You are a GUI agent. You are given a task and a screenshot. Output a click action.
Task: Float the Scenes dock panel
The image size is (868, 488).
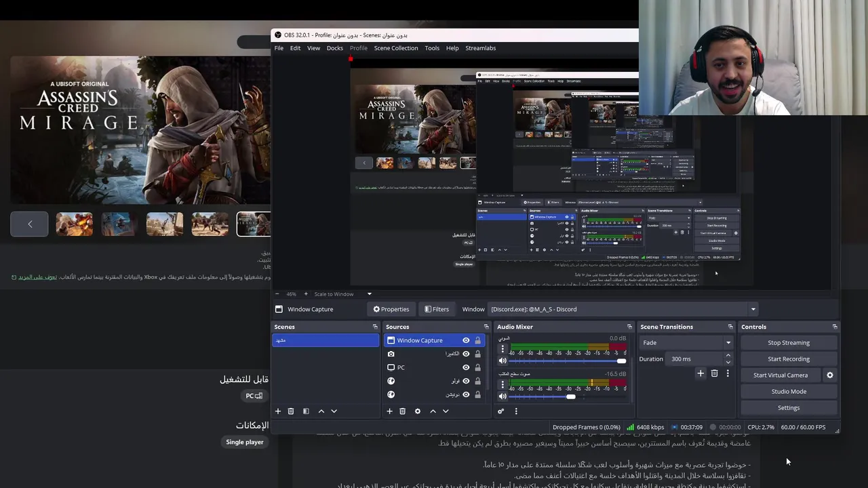tap(375, 327)
